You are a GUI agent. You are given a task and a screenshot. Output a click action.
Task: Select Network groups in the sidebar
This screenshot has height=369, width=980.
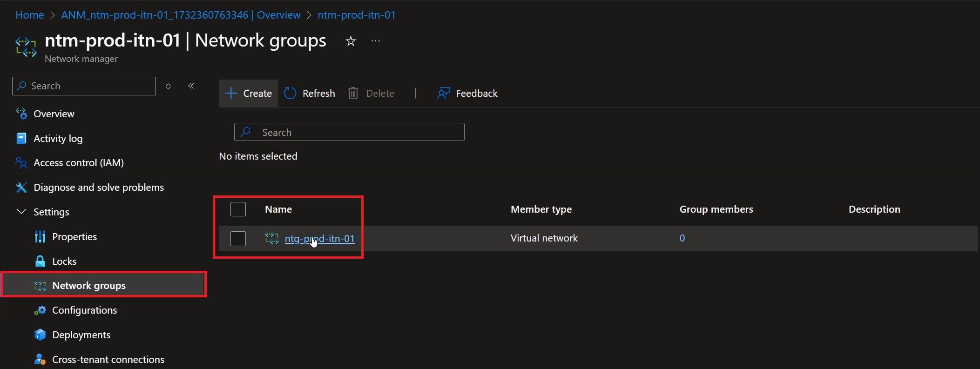pyautogui.click(x=103, y=285)
